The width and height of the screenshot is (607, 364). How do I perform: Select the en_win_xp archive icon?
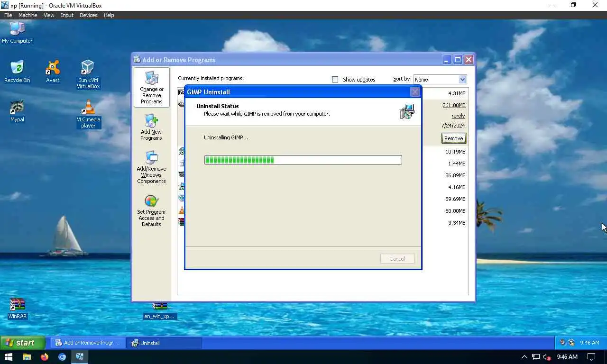point(160,311)
